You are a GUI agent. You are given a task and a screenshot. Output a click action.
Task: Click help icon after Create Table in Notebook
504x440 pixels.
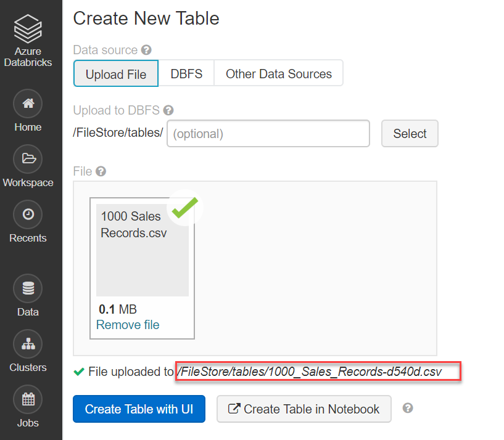[x=407, y=408]
